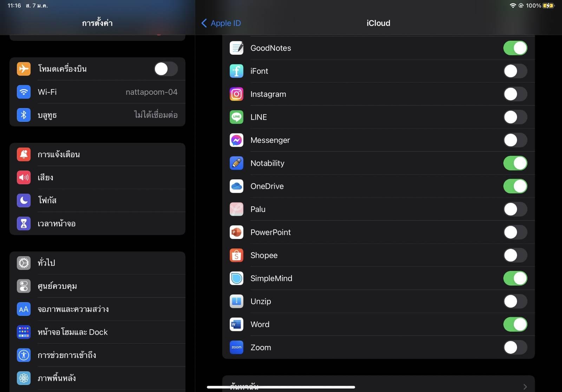Tap the battery indicator in status bar
The image size is (562, 392).
pyautogui.click(x=549, y=6)
